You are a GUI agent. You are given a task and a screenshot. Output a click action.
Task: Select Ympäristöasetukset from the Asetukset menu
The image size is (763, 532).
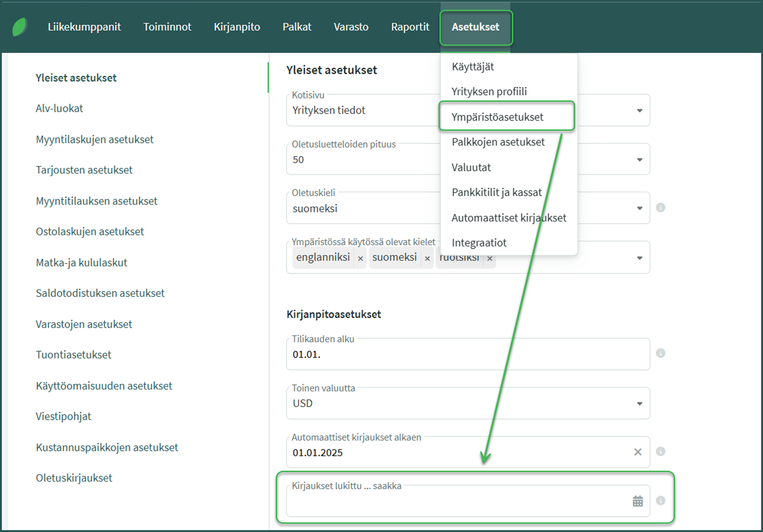pos(497,117)
